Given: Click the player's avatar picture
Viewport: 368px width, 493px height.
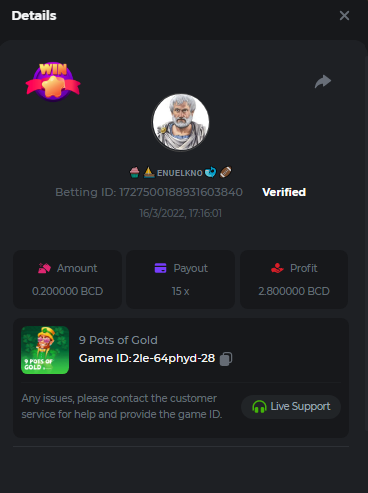Looking at the screenshot, I should (181, 122).
